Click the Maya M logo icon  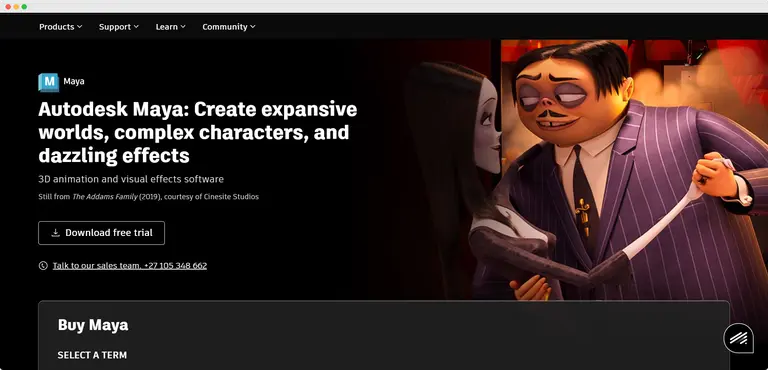click(x=48, y=82)
